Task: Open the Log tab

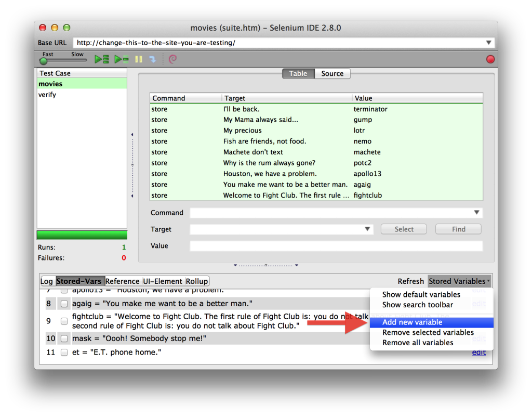Action: coord(46,281)
